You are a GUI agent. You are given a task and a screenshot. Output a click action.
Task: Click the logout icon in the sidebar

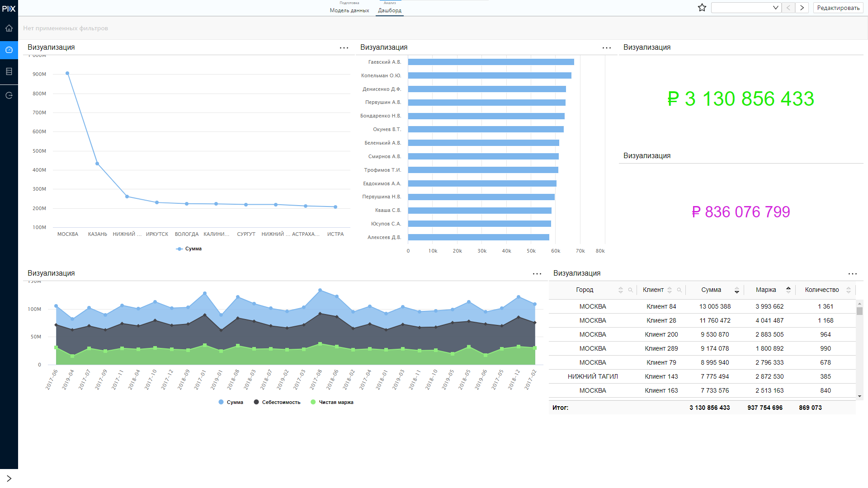pos(9,95)
